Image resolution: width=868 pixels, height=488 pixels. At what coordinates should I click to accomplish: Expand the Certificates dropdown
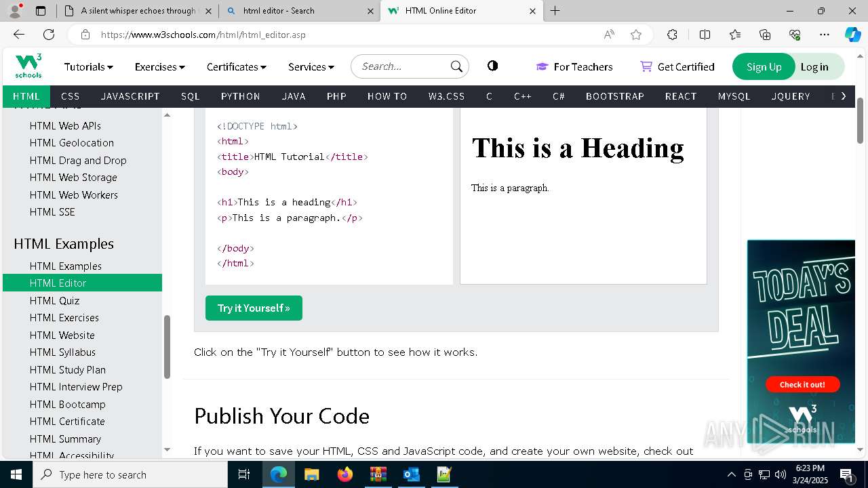tap(237, 66)
